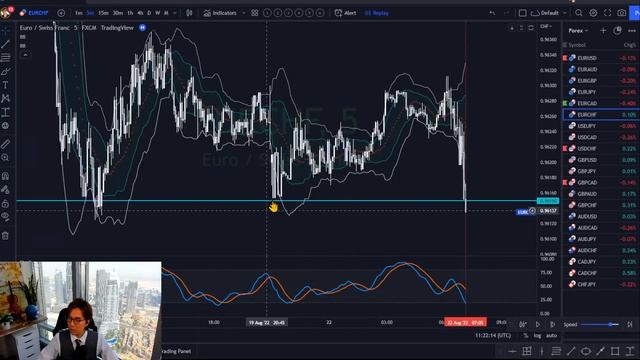This screenshot has height=360, width=640.
Task: Remove drawings with the trash icon
Action: (6, 236)
